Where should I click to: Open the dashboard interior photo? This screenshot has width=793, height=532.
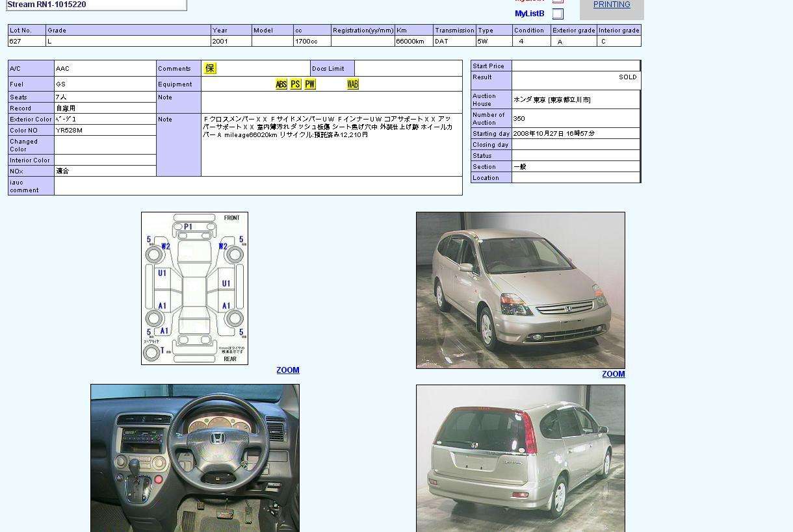click(195, 458)
